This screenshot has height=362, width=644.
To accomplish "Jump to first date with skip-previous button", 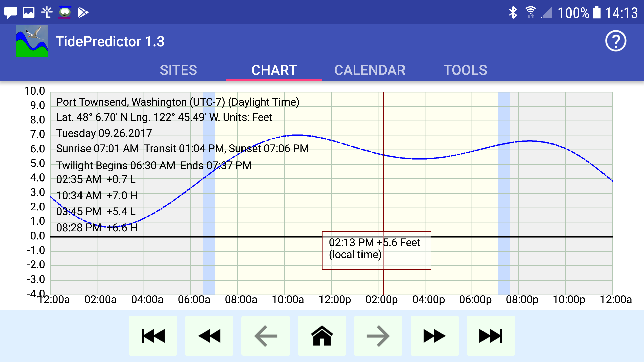I will [153, 336].
